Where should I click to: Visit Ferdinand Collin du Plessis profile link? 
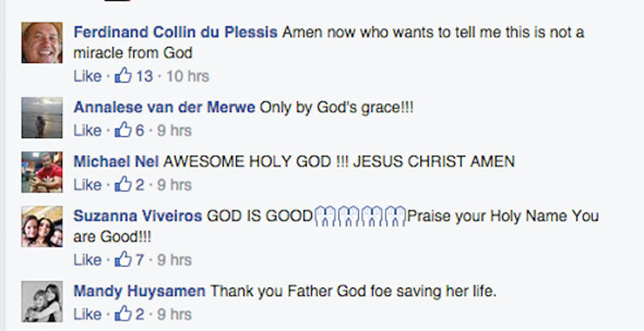pyautogui.click(x=175, y=32)
